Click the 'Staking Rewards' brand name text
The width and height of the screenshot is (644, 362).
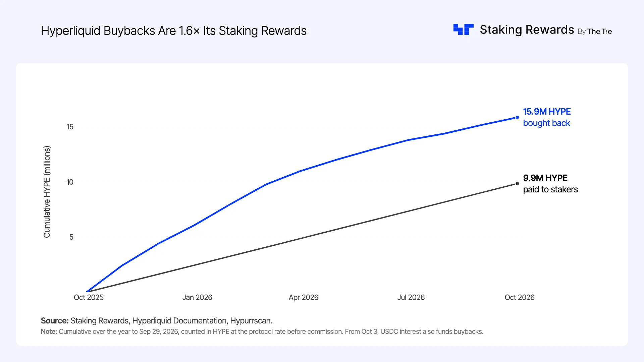point(527,30)
